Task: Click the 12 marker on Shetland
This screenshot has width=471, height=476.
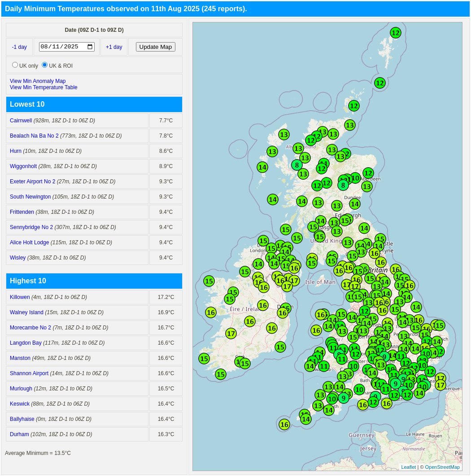Action: pos(395,33)
